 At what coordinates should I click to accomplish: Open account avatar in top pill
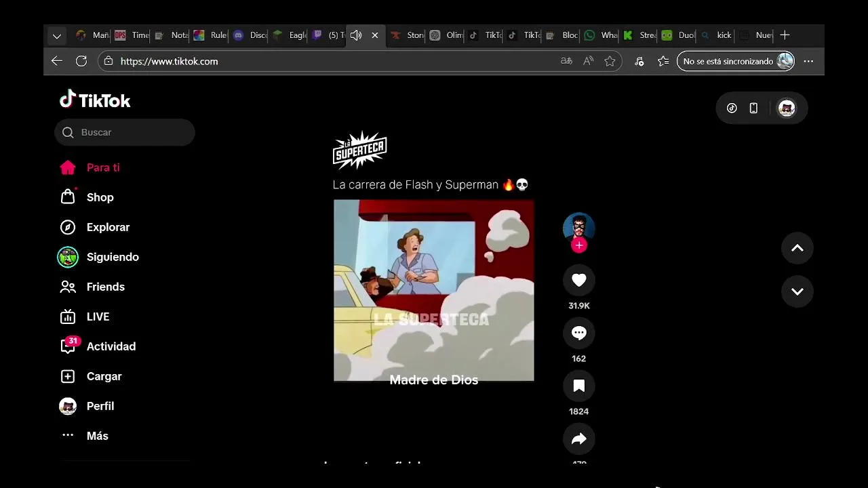787,108
